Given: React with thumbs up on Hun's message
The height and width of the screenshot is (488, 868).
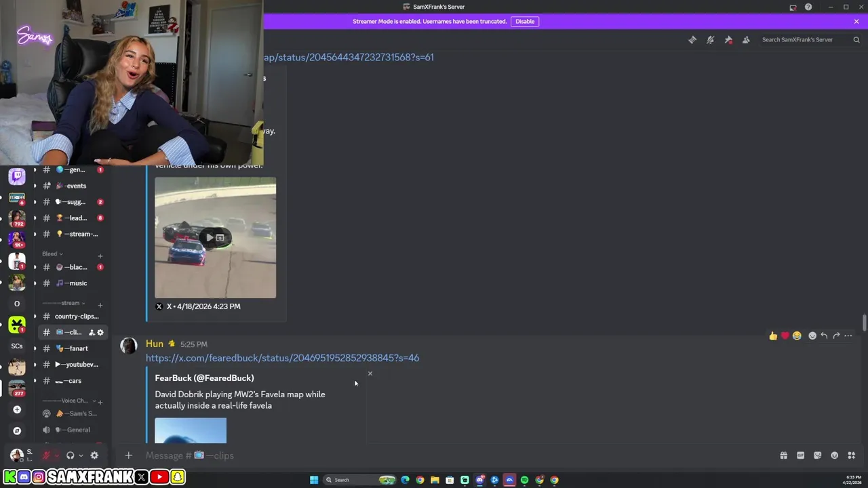Looking at the screenshot, I should pos(773,335).
